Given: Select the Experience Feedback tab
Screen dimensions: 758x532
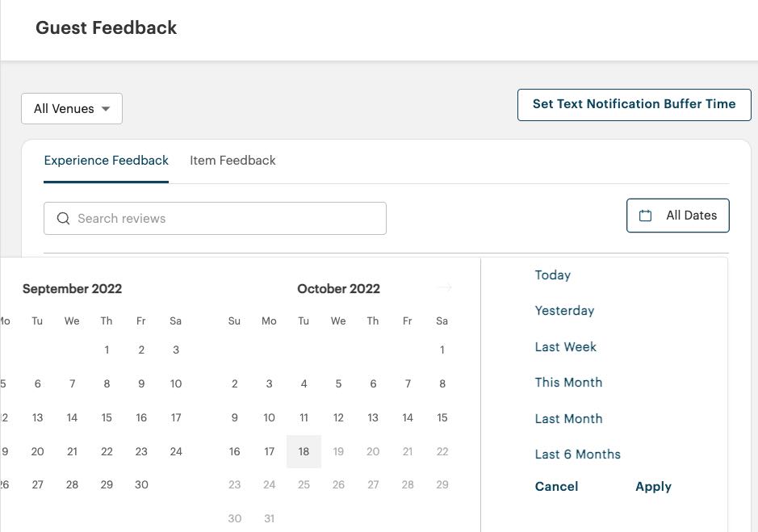Looking at the screenshot, I should pos(107,161).
